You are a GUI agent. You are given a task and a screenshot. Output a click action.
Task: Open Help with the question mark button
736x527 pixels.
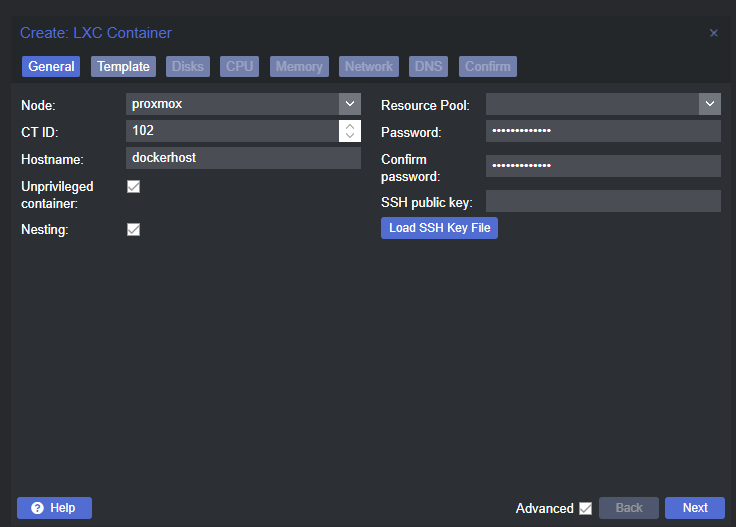click(54, 508)
